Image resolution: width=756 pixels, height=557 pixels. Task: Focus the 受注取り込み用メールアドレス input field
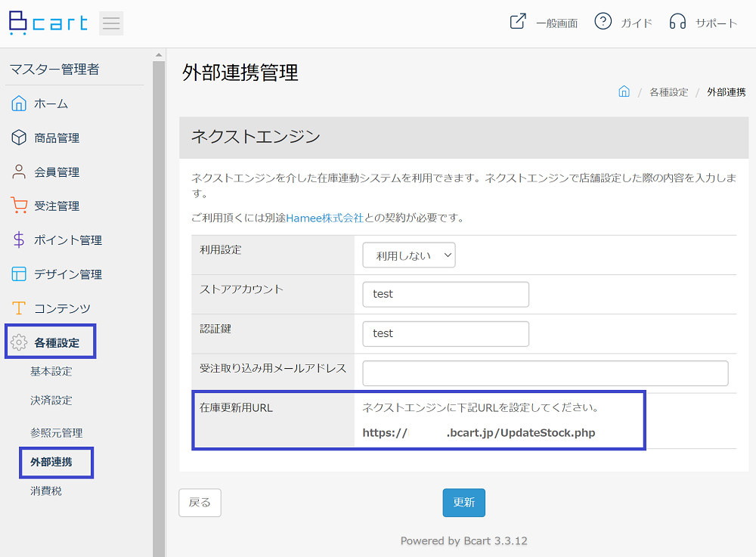click(545, 373)
